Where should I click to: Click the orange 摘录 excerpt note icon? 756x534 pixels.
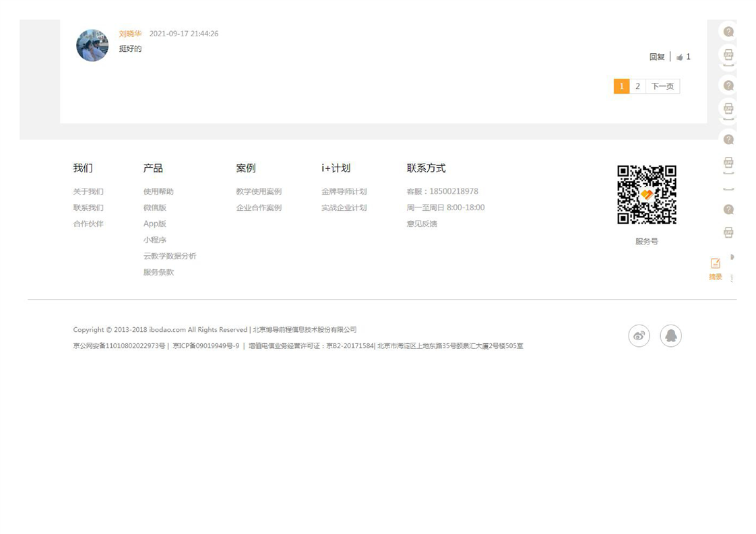[716, 264]
